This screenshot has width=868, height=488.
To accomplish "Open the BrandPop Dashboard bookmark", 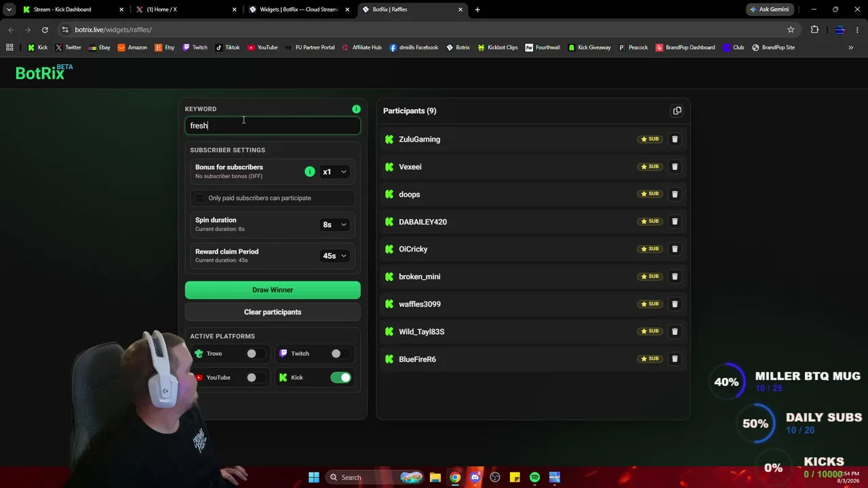I will (x=685, y=47).
